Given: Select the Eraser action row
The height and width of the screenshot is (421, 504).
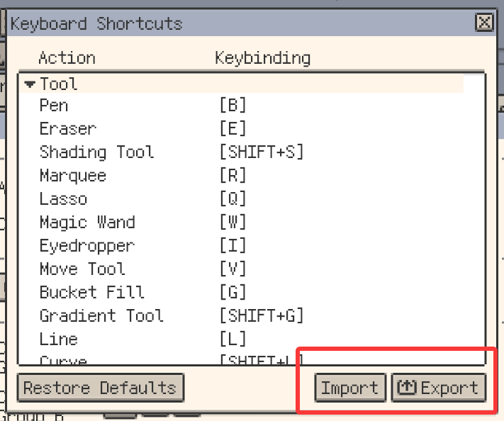Looking at the screenshot, I should (x=67, y=129).
